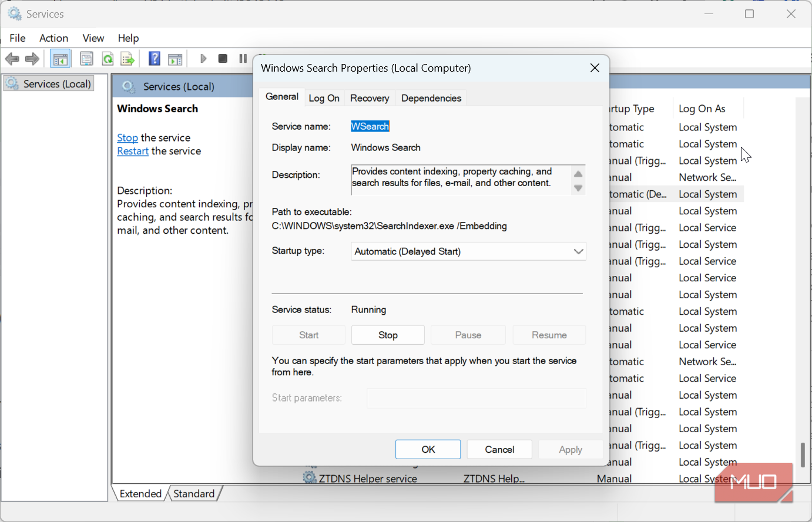
Task: Click the description box scroll-up arrow
Action: tap(578, 174)
